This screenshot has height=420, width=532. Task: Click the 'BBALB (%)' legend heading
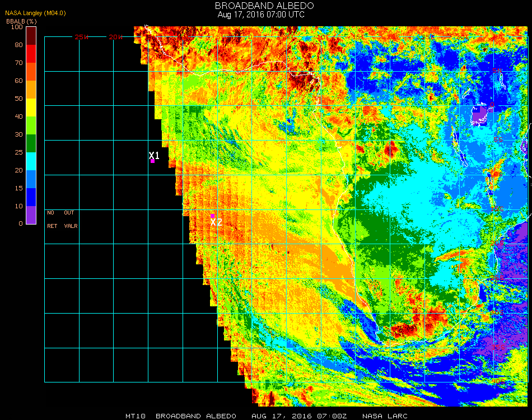pyautogui.click(x=21, y=21)
